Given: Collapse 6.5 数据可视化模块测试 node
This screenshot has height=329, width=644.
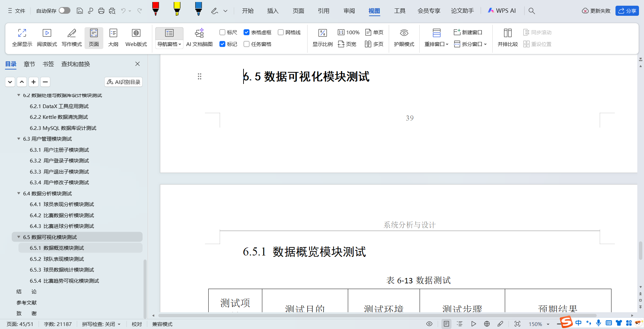Looking at the screenshot, I should coord(19,237).
